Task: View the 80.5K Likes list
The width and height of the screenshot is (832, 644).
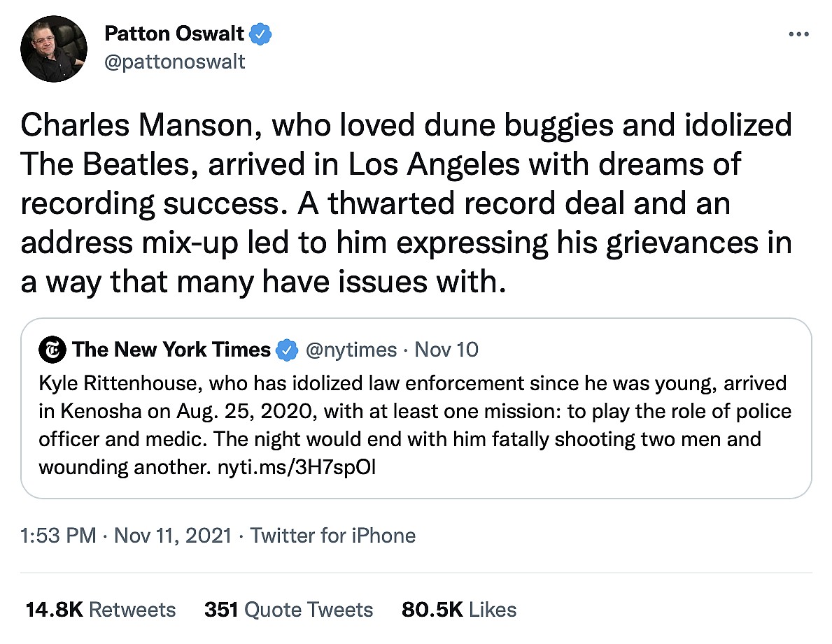Action: coord(459,609)
